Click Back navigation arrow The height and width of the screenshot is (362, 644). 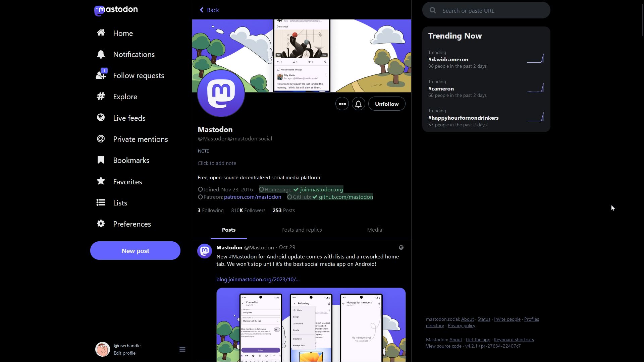[201, 10]
